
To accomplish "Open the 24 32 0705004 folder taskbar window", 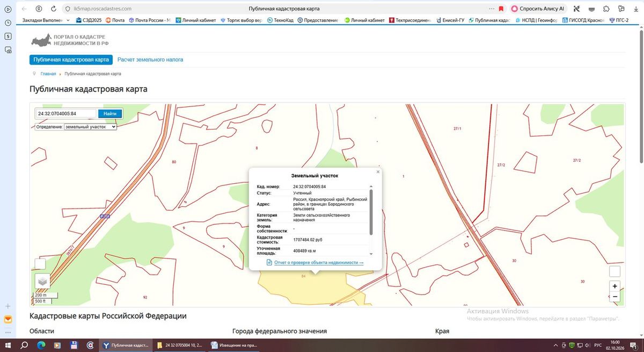I will point(181,344).
